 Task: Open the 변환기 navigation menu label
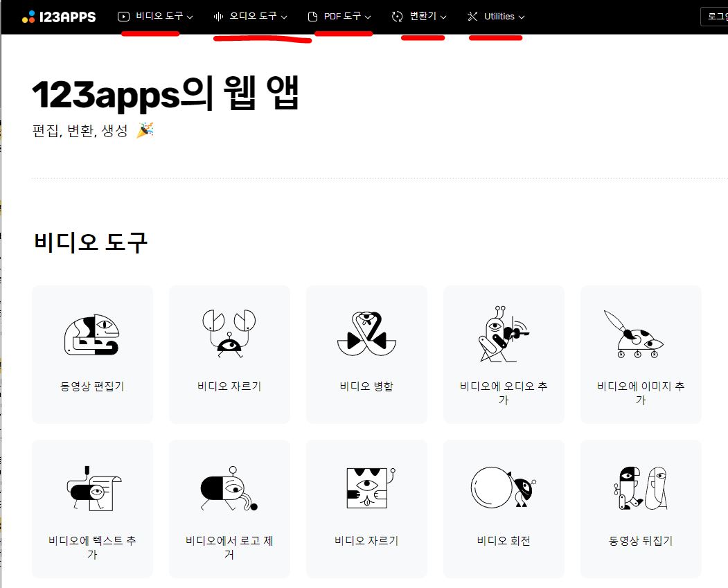coord(423,16)
